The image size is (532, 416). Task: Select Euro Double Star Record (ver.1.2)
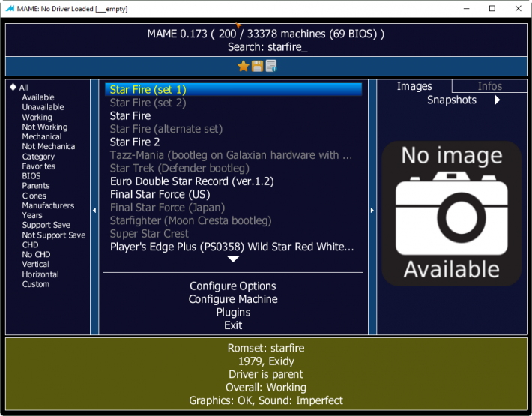pos(233,181)
